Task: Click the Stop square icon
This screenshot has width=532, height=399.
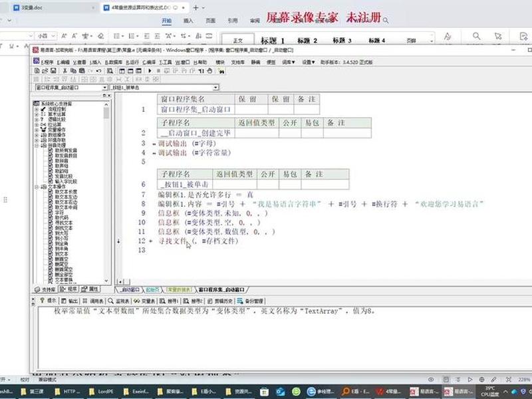Action: pyautogui.click(x=158, y=71)
